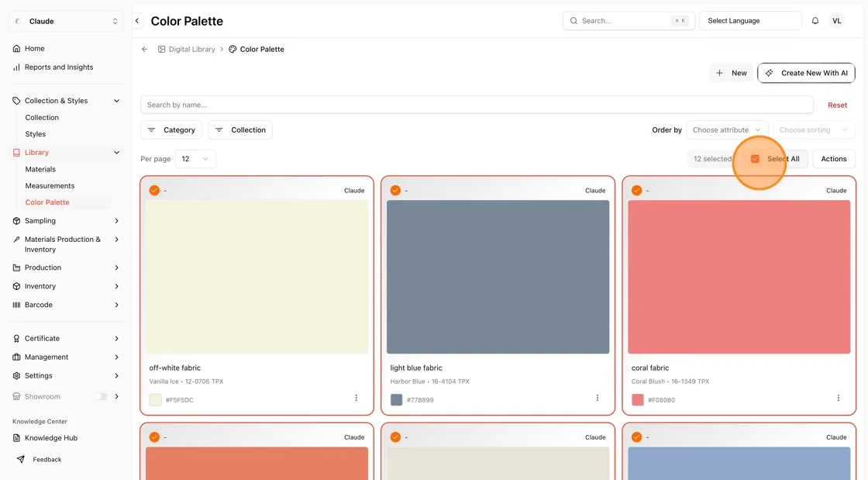868x480 pixels.
Task: Click the top Search box
Action: pos(629,21)
